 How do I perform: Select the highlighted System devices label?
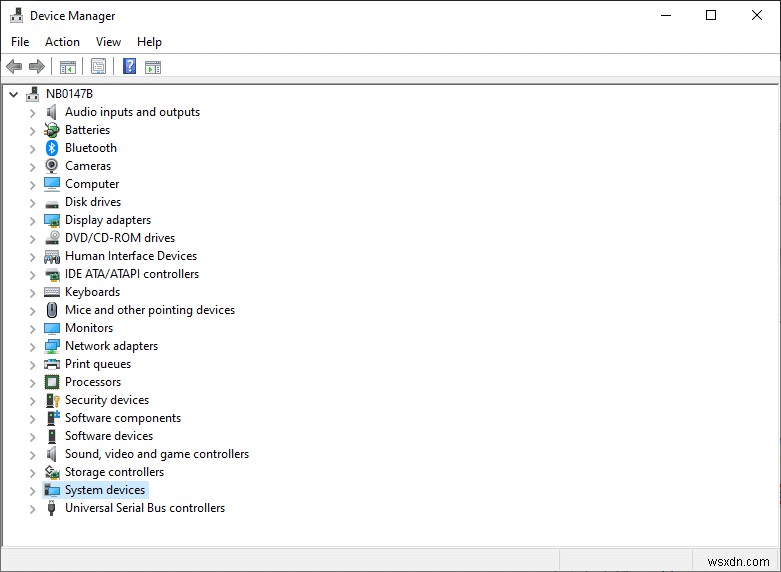(x=105, y=490)
